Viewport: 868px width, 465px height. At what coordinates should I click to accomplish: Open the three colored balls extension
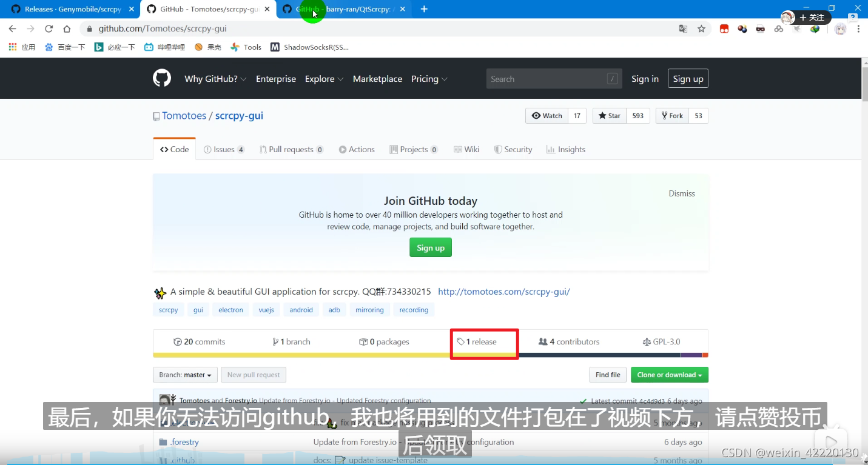pos(742,28)
